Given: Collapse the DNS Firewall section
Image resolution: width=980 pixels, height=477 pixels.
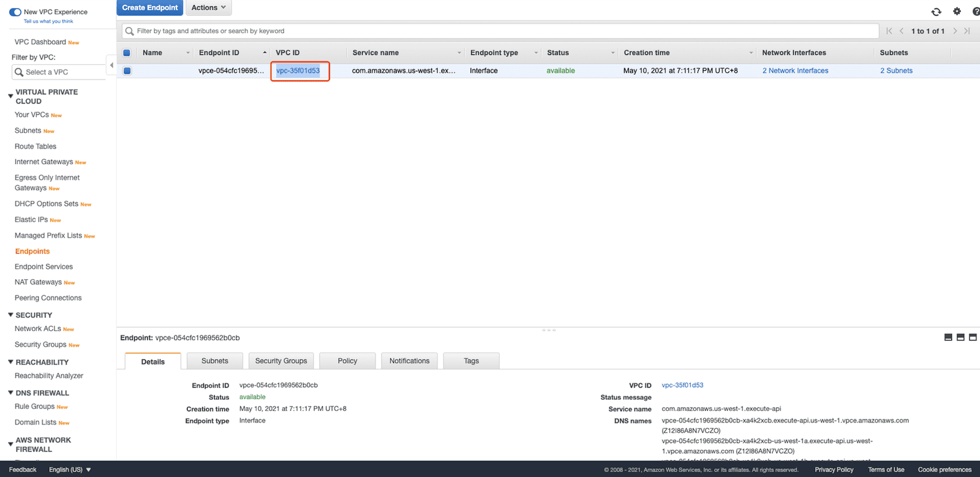Looking at the screenshot, I should point(10,392).
